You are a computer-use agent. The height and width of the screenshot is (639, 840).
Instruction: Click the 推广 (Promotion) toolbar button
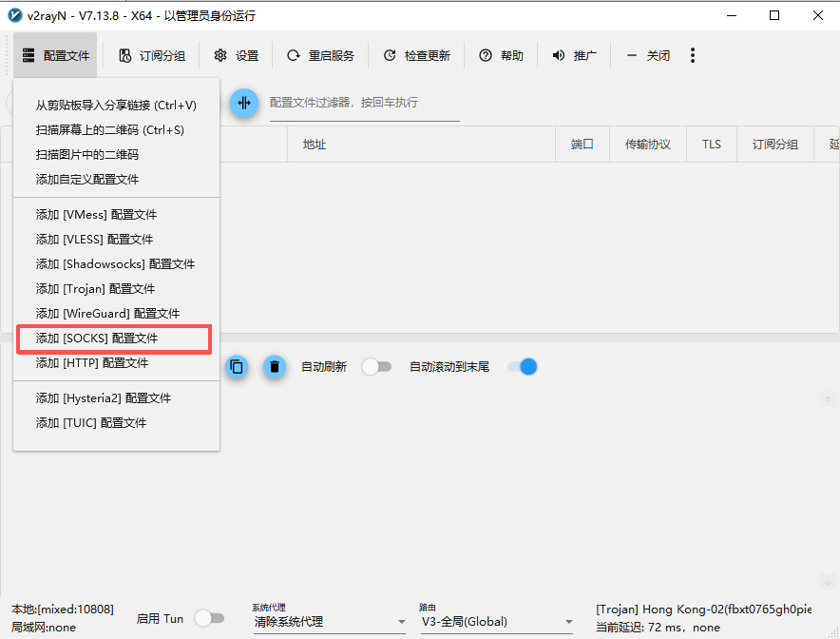click(574, 55)
